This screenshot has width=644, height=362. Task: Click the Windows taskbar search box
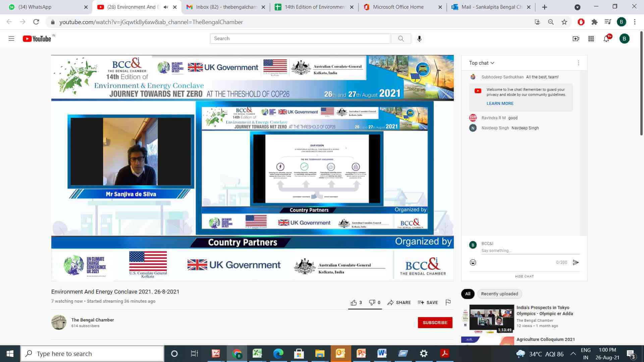[92, 354]
